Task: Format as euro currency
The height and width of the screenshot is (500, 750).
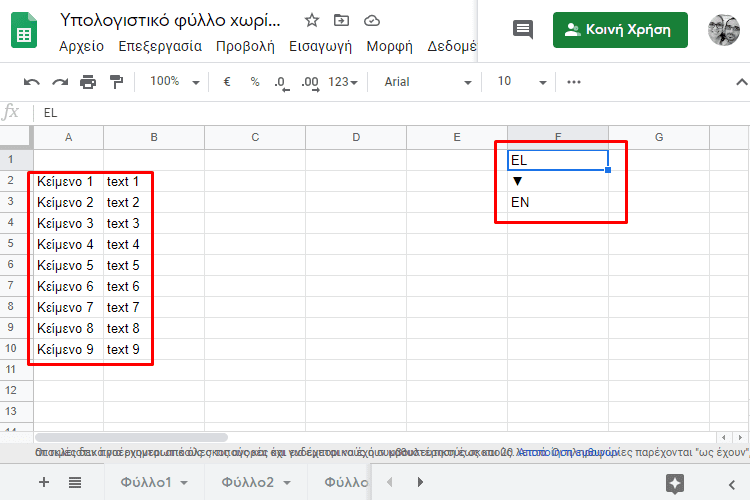Action: [227, 82]
